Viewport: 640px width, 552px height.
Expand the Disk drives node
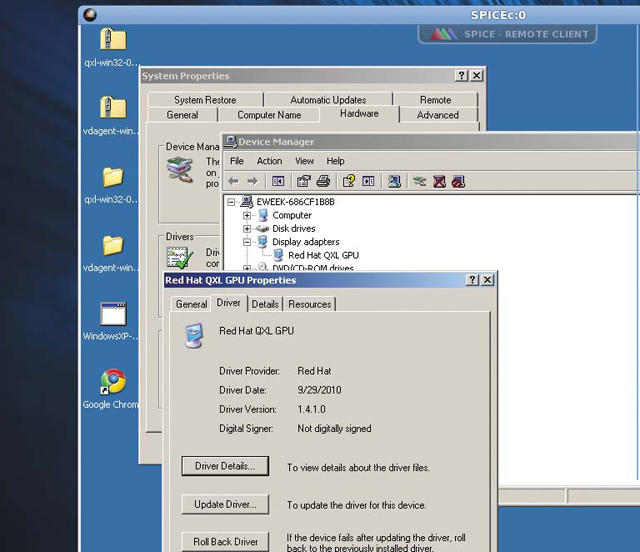point(247,229)
